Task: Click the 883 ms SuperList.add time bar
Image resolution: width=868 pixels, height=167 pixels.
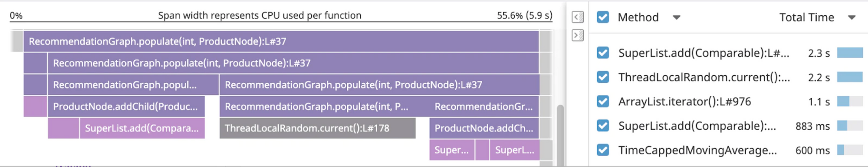Action: [x=849, y=126]
